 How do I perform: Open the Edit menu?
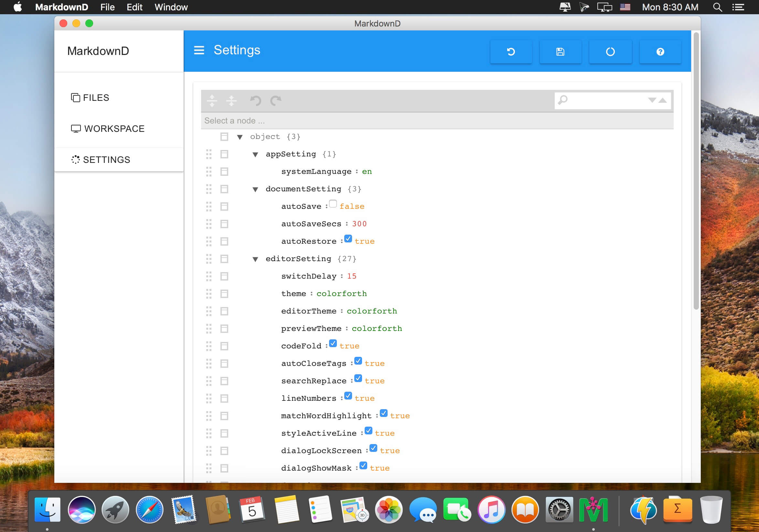[134, 7]
